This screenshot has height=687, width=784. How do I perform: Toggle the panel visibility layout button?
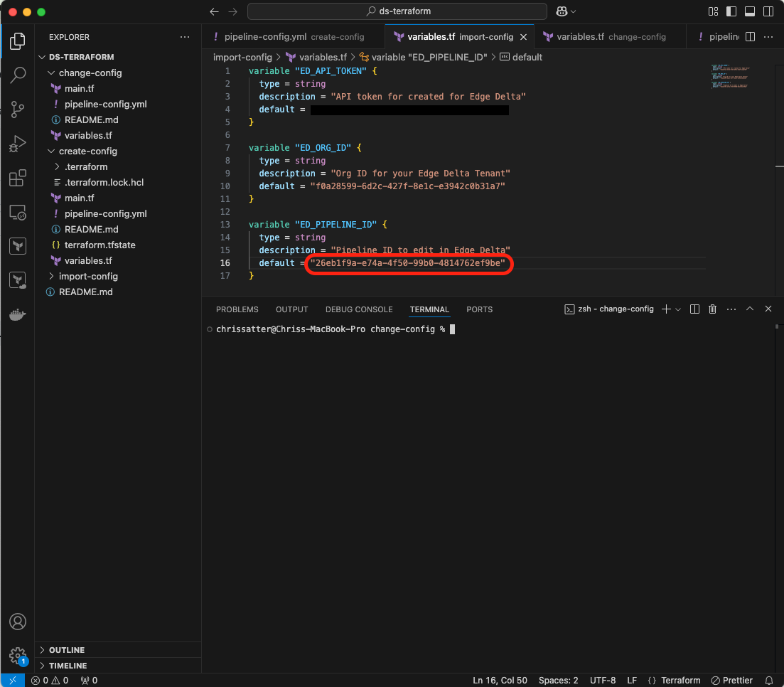pyautogui.click(x=749, y=11)
